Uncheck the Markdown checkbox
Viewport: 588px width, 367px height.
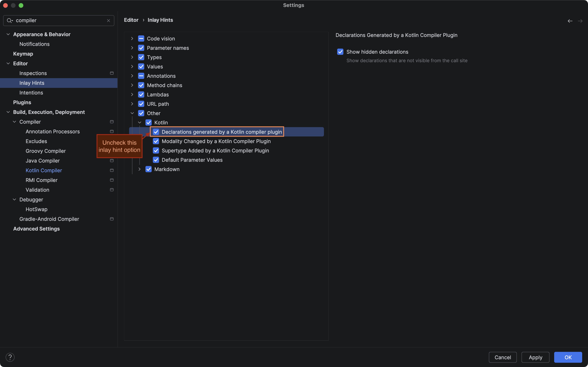click(149, 169)
